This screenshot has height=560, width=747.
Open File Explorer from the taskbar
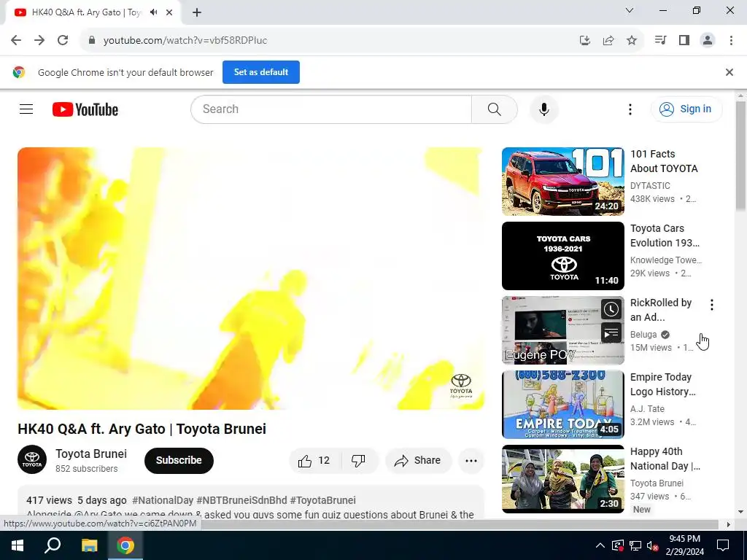(x=89, y=545)
